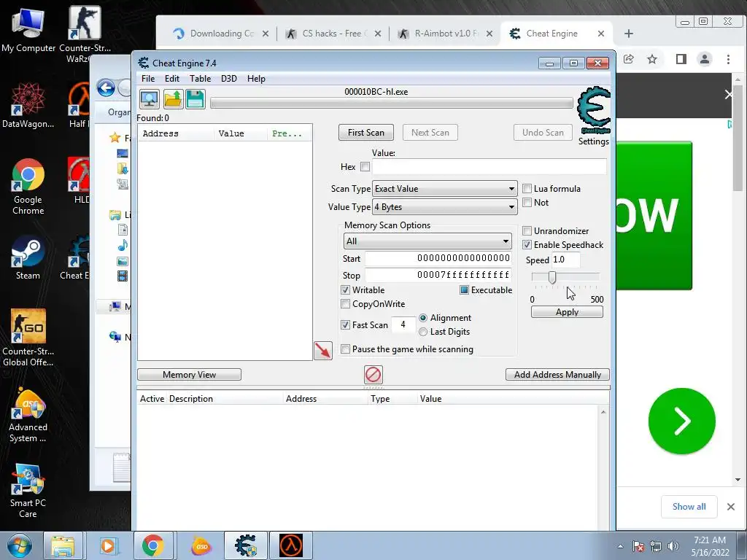Open Memory View button
The image size is (747, 560).
[189, 375]
